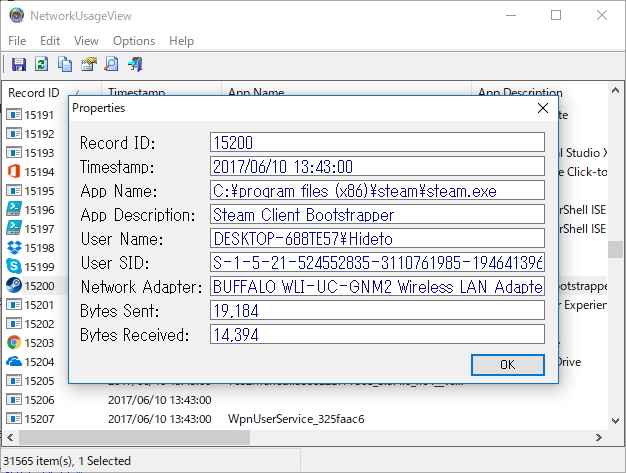Image resolution: width=626 pixels, height=473 pixels.
Task: Select the generic app icon on row 15193
Action: (14, 153)
